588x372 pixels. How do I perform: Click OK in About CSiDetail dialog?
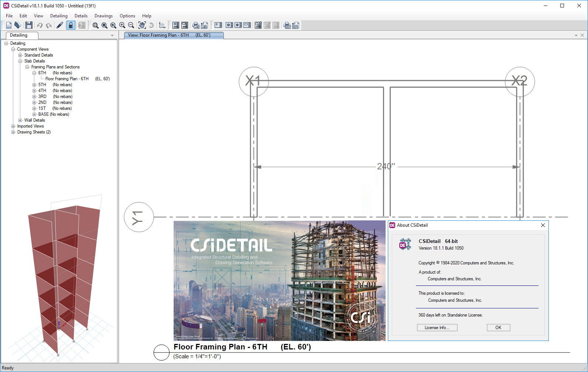498,328
